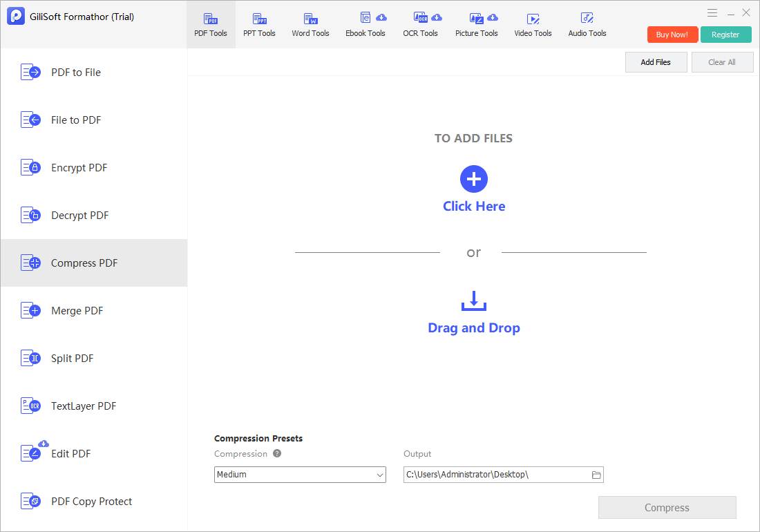
Task: Click the PDF Copy Protect icon
Action: 30,501
